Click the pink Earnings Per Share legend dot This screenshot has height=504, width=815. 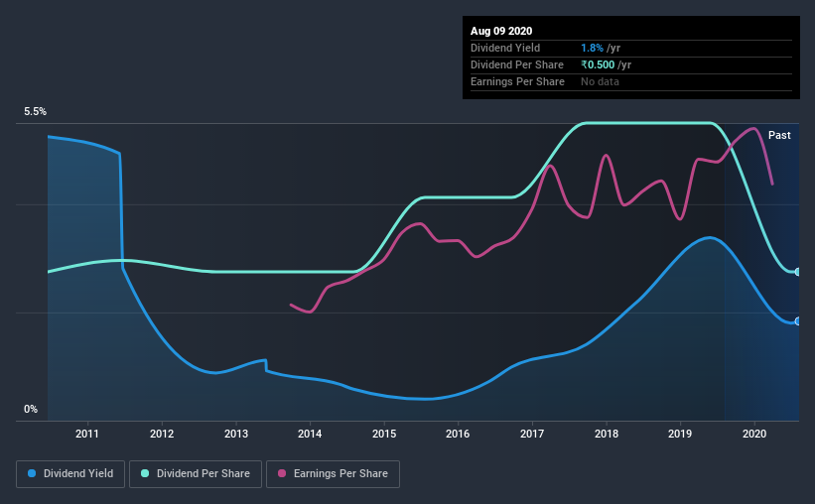pyautogui.click(x=282, y=473)
